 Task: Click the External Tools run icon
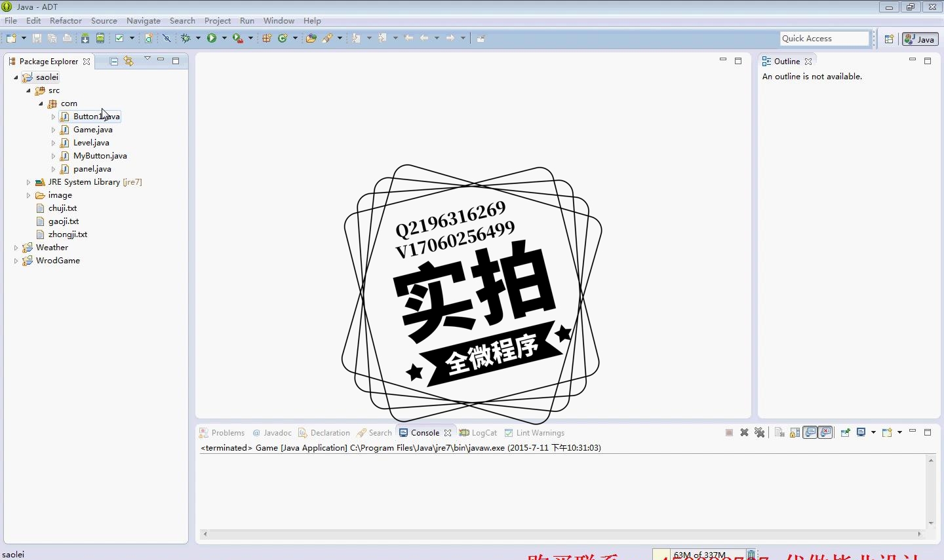tap(238, 39)
